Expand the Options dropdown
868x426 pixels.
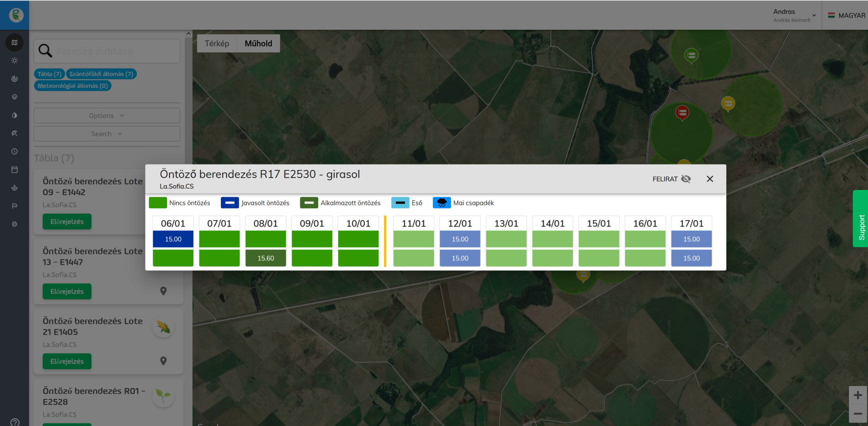[x=107, y=116]
